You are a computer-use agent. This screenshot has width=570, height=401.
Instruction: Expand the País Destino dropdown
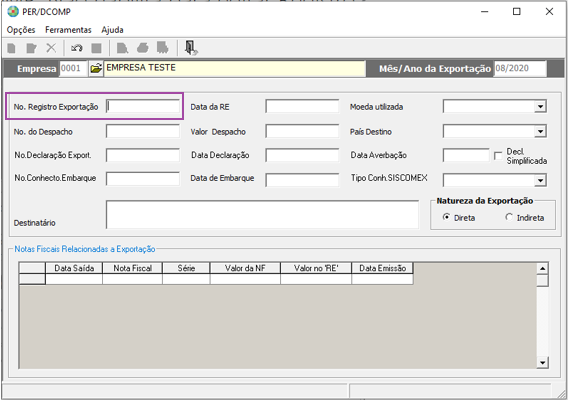point(540,131)
